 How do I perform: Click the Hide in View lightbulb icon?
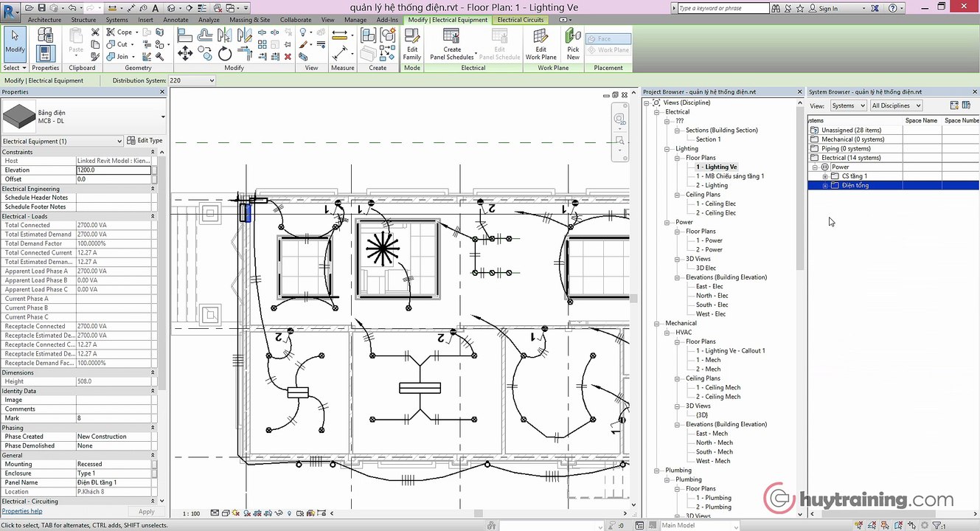click(x=303, y=32)
